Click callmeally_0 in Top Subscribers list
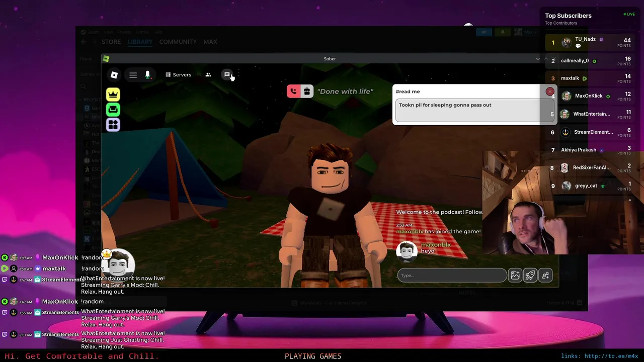This screenshot has height=362, width=644. pos(589,60)
